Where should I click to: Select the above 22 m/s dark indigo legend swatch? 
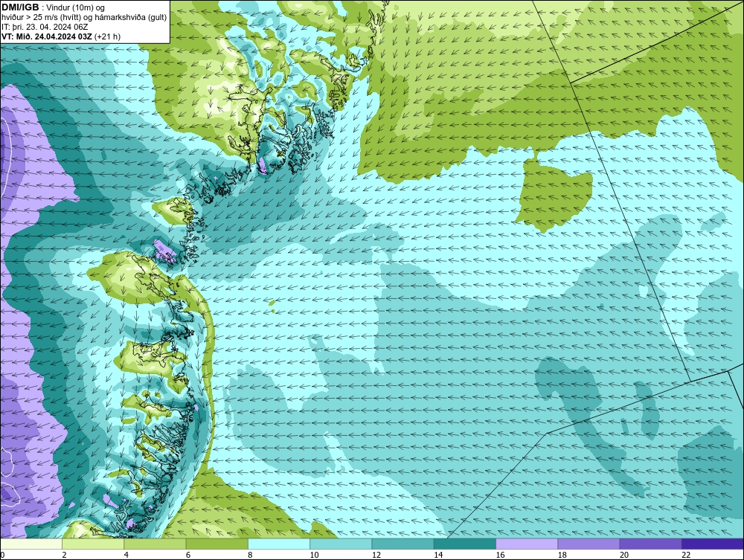coord(713,544)
